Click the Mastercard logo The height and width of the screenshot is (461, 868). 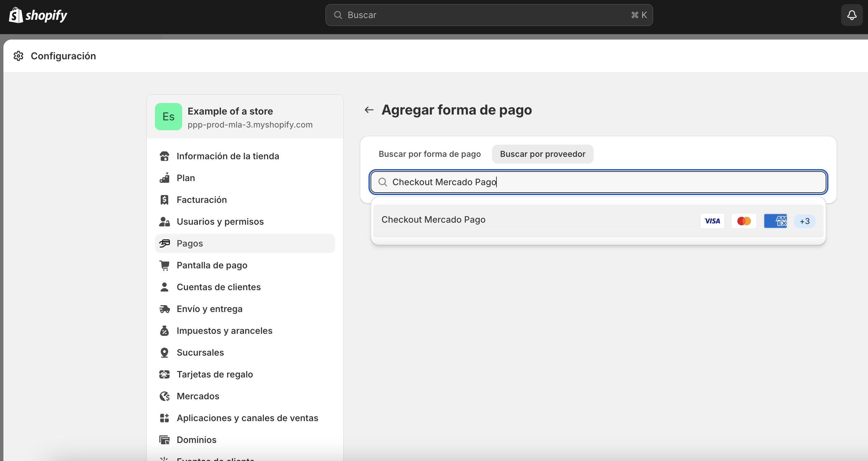(744, 221)
